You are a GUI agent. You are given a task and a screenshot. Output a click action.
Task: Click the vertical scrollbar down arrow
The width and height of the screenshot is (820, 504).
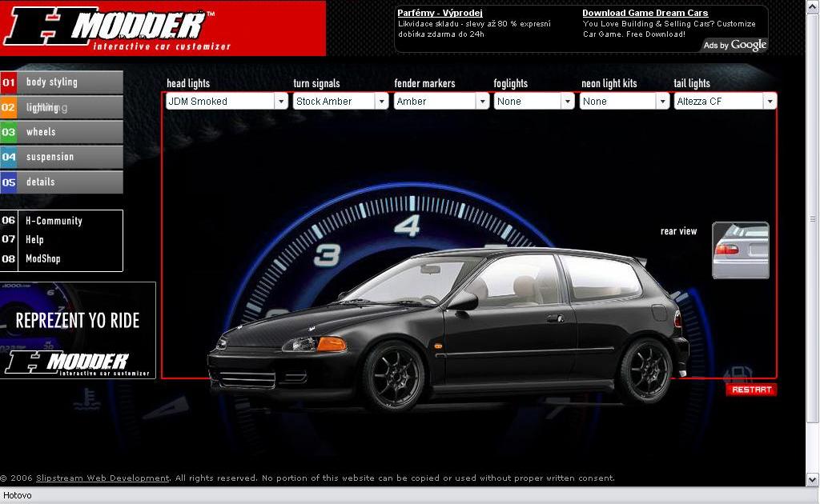tap(813, 479)
